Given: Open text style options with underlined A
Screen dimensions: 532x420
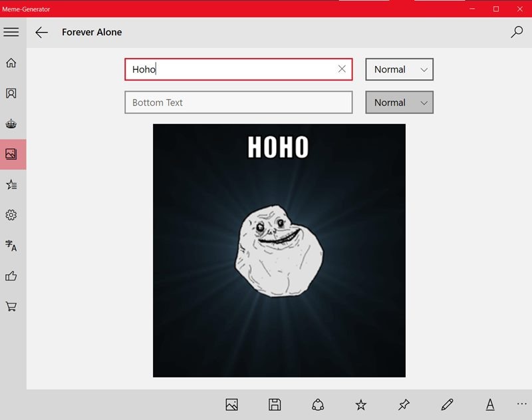Looking at the screenshot, I should [x=489, y=404].
